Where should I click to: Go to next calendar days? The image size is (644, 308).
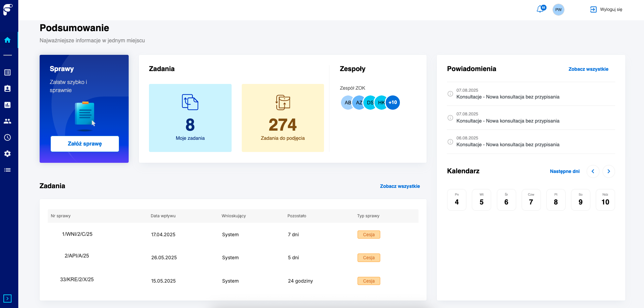(x=609, y=171)
